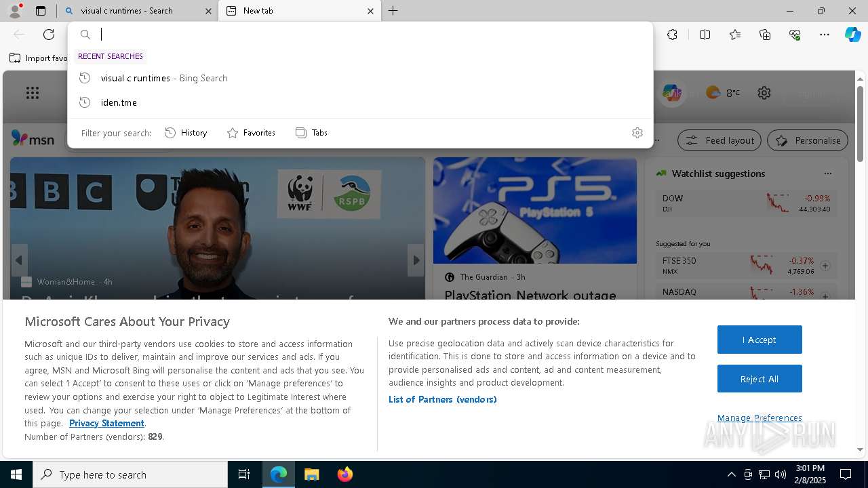Close the New tab tab
Screen dimensions: 868x488
tap(370, 11)
